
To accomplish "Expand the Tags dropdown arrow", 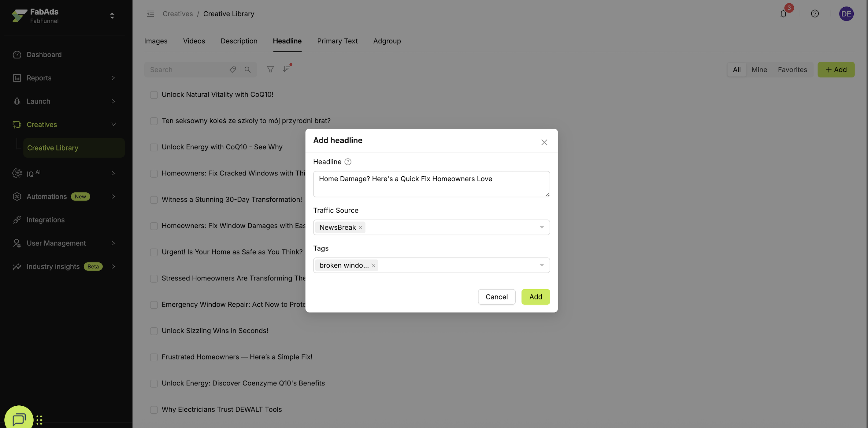I will pos(541,265).
